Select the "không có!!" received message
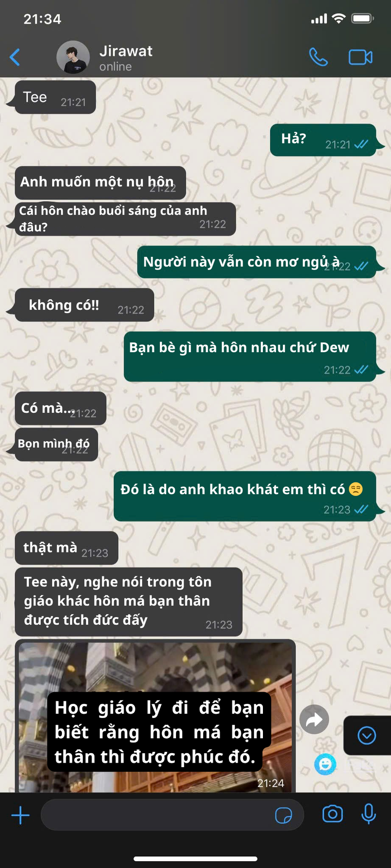Viewport: 391px width, 868px height. pos(85,305)
